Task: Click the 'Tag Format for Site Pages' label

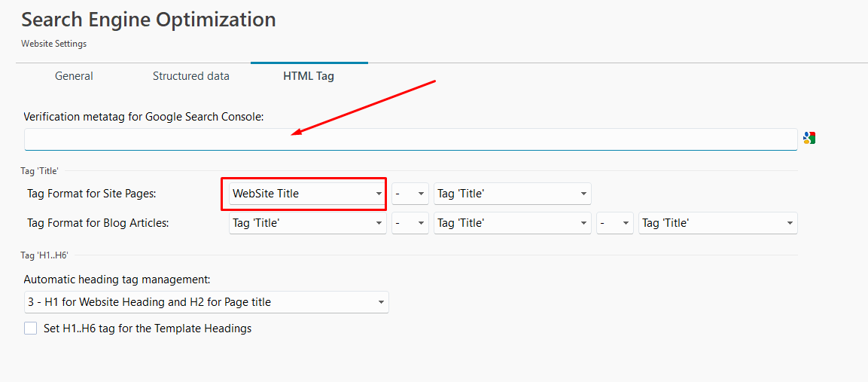Action: point(91,194)
